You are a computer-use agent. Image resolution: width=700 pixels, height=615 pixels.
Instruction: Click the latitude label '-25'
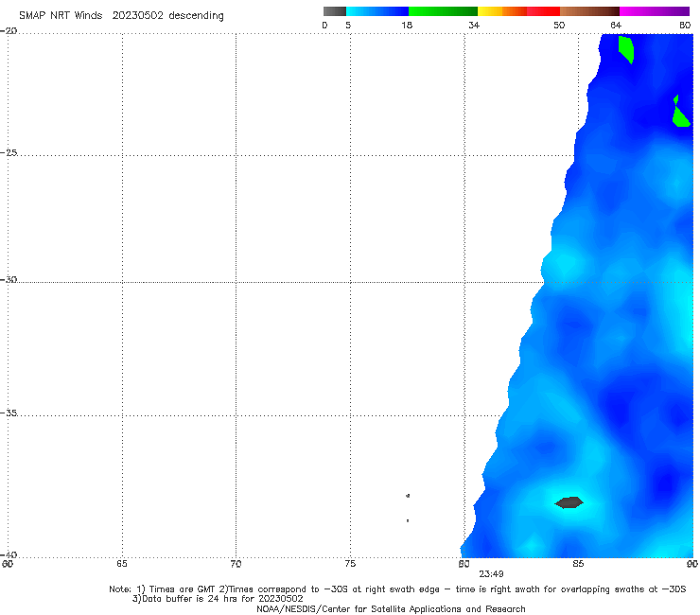[9, 152]
